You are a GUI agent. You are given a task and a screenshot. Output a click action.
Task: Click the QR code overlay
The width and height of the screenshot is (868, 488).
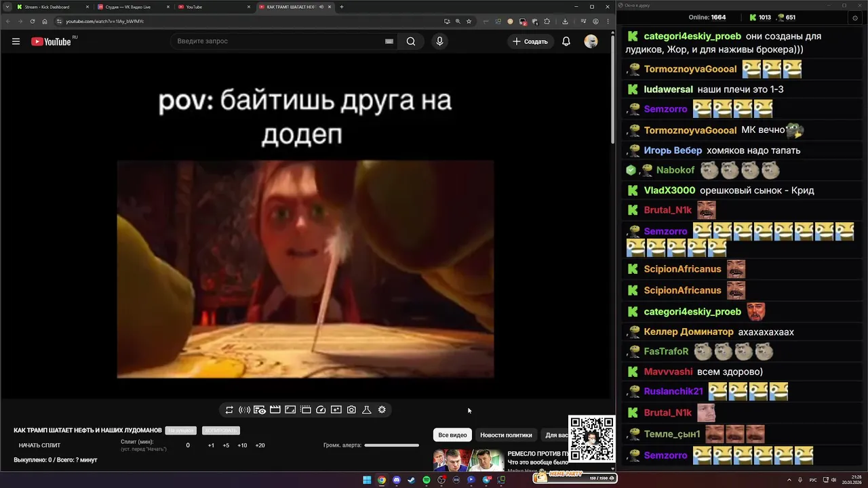click(592, 439)
